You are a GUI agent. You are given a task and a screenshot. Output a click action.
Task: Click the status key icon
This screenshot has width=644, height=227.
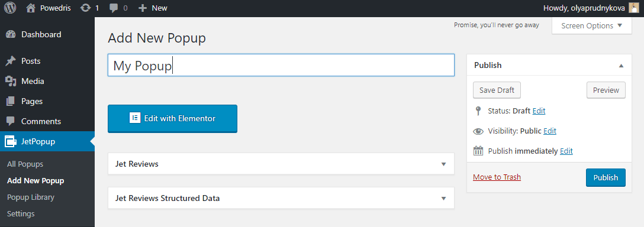(x=478, y=111)
